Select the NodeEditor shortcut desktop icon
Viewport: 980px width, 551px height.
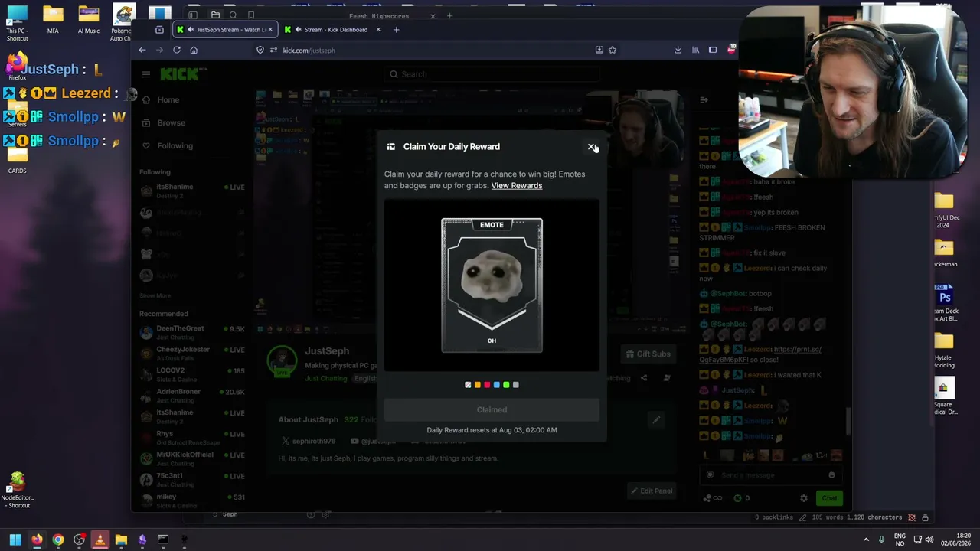pos(18,491)
